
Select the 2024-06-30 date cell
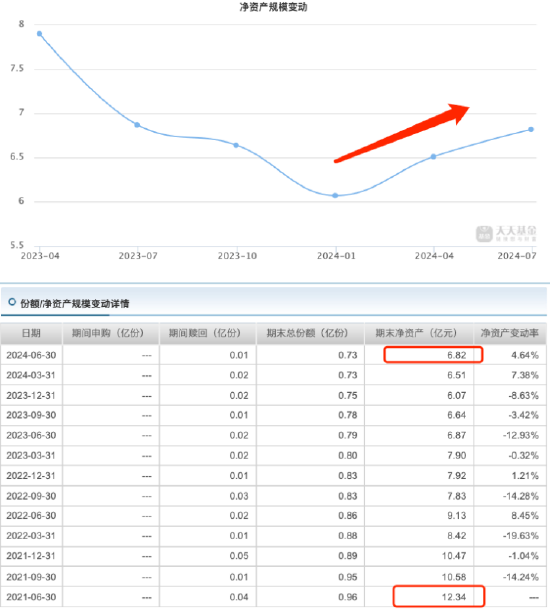(x=31, y=355)
